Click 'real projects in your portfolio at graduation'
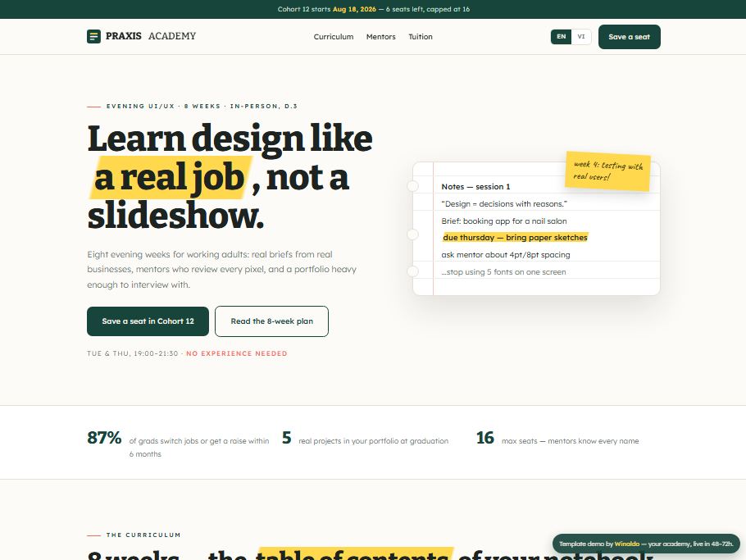The image size is (746, 560). [x=374, y=441]
